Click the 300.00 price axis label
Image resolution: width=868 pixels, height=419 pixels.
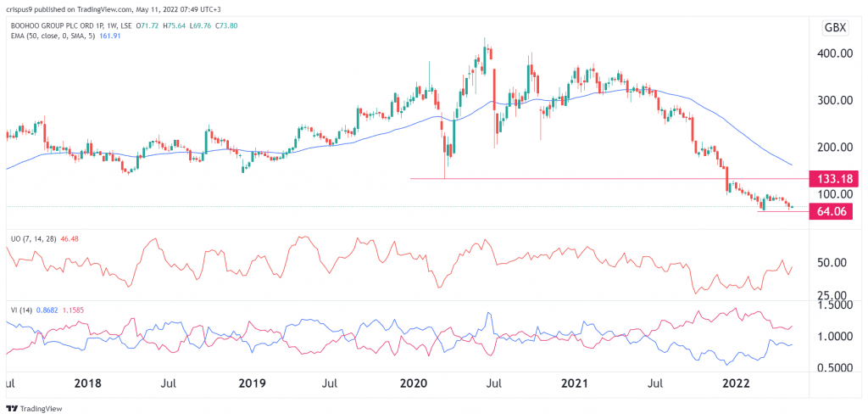click(x=835, y=101)
